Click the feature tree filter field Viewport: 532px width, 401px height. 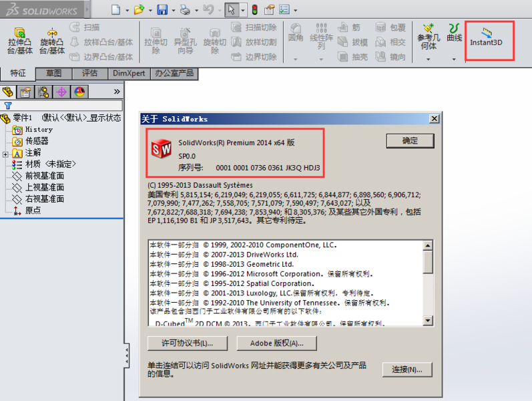coord(61,106)
